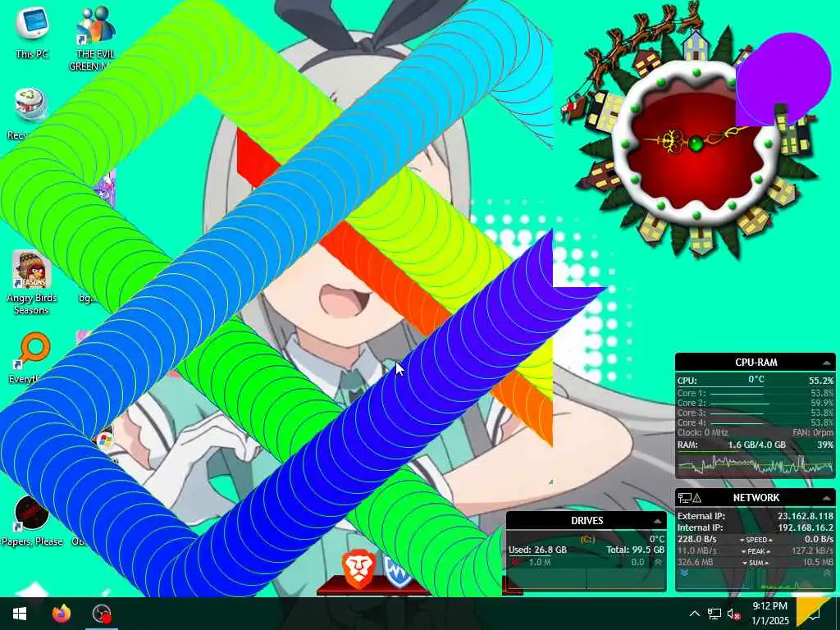Launch Papers, Please desktop shortcut

pyautogui.click(x=32, y=521)
